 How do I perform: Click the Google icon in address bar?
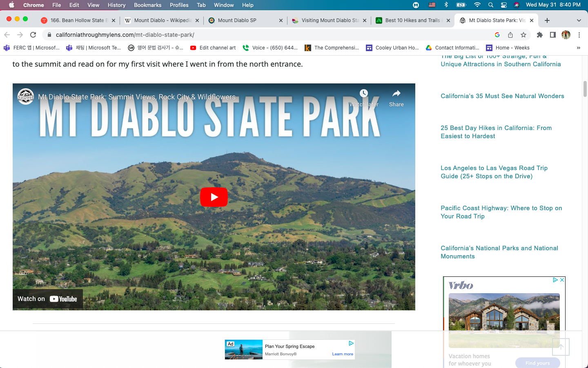[497, 35]
